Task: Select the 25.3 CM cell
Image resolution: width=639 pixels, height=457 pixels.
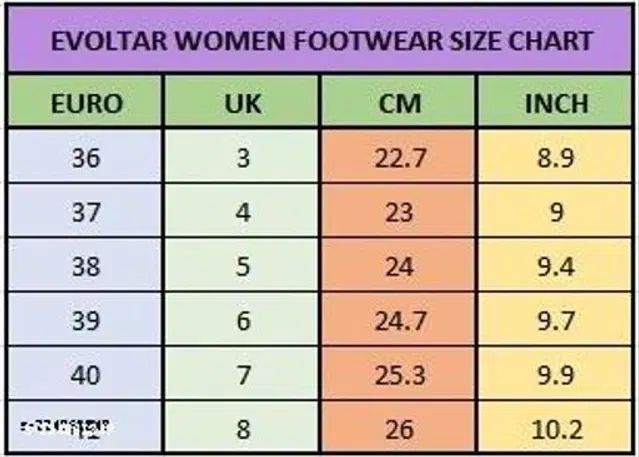Action: click(x=400, y=373)
